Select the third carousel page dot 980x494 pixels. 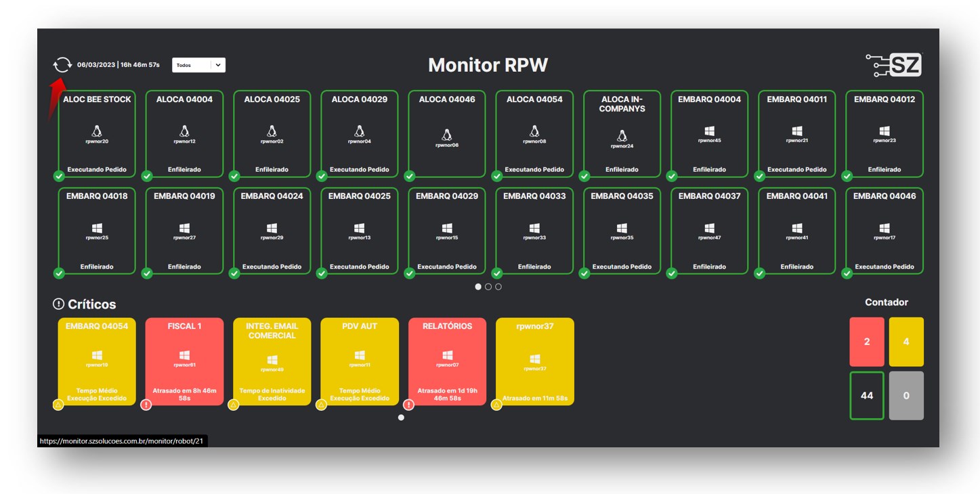pos(498,287)
